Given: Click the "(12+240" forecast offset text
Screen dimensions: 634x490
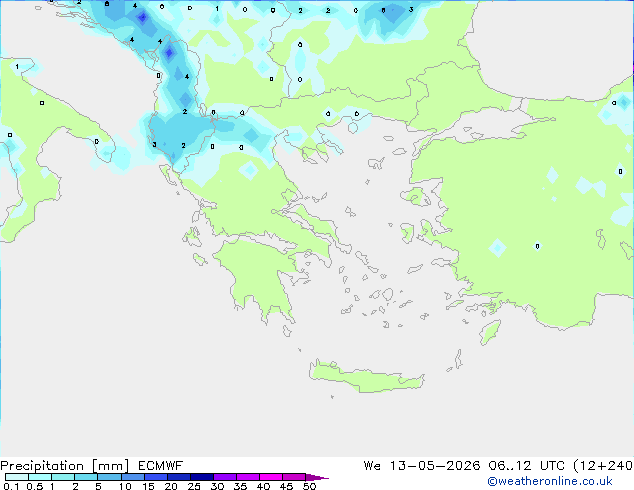Looking at the screenshot, I should (603, 466).
